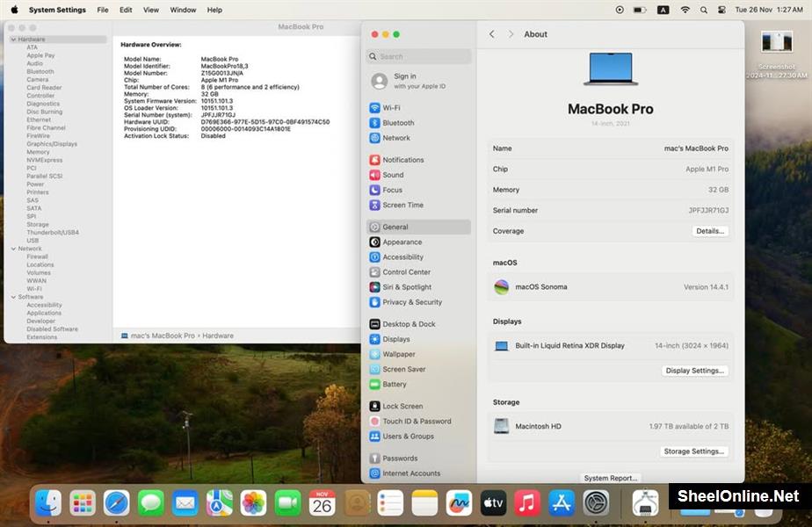The image size is (812, 527).
Task: Select General in settings sidebar
Action: pos(418,227)
